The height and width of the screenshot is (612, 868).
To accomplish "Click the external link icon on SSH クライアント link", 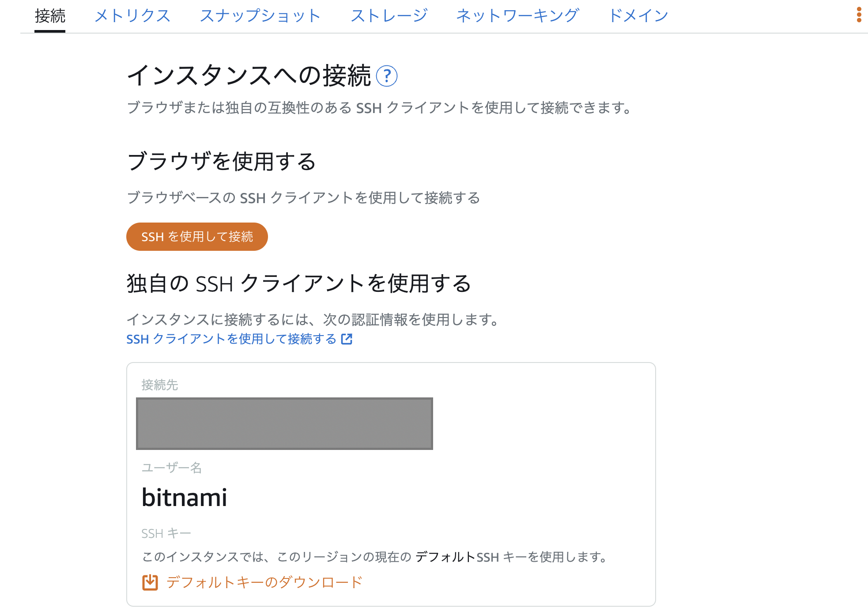I will coord(347,339).
